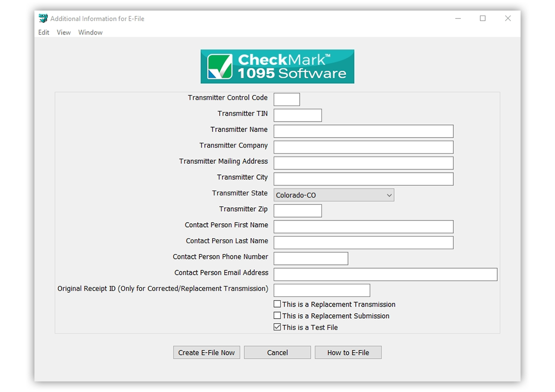Click the Original Receipt ID field
Viewport: 555px width, 392px height.
[322, 290]
